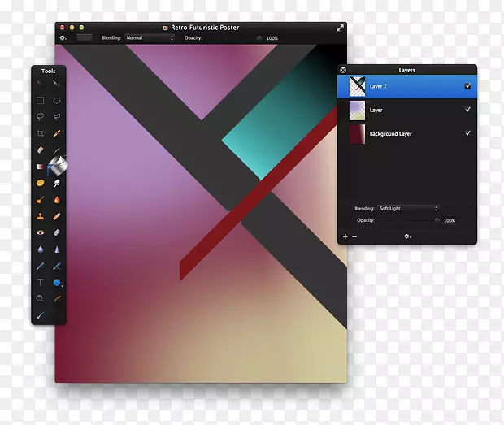The height and width of the screenshot is (425, 504).
Task: Select the Eyedropper tool beside Zoom
Action: [57, 299]
